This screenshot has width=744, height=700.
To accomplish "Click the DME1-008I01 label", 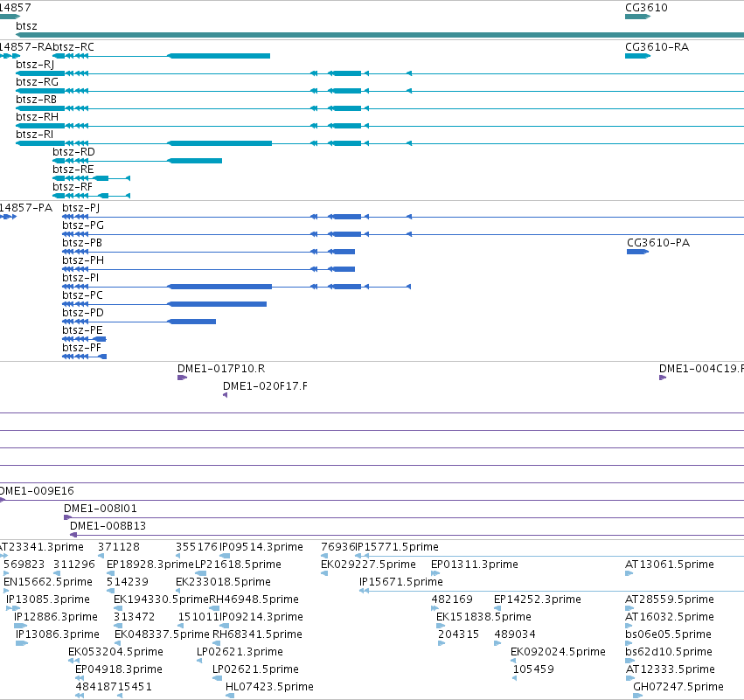I will 101,509.
